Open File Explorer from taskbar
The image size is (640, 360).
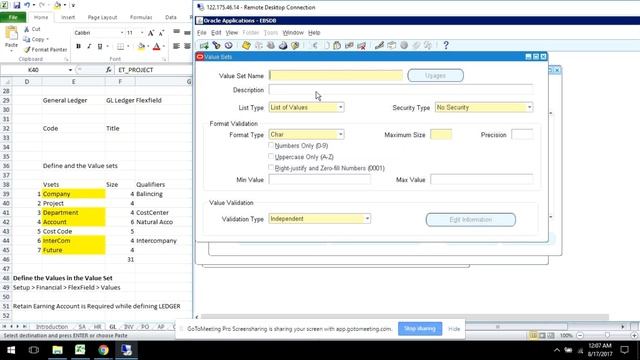(57, 350)
